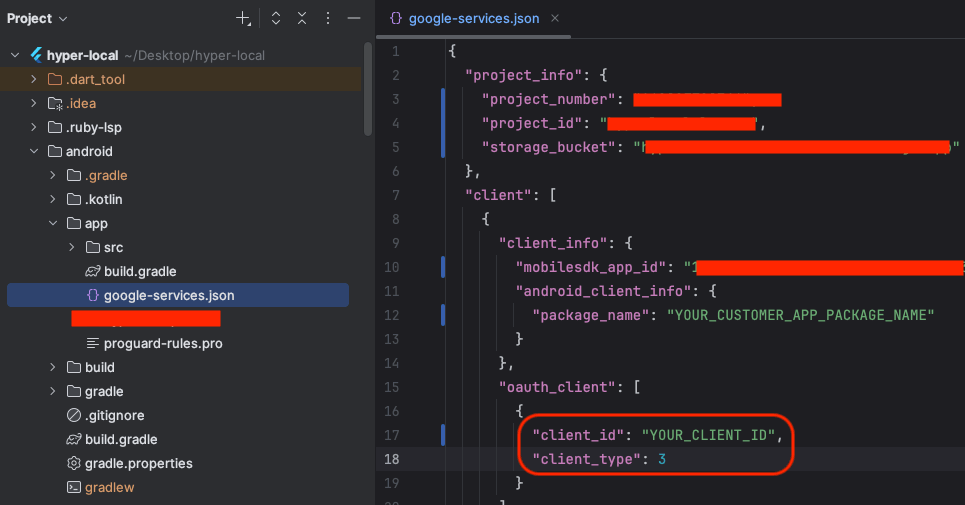
Task: Collapse the hyper-local root project node
Action: [15, 55]
